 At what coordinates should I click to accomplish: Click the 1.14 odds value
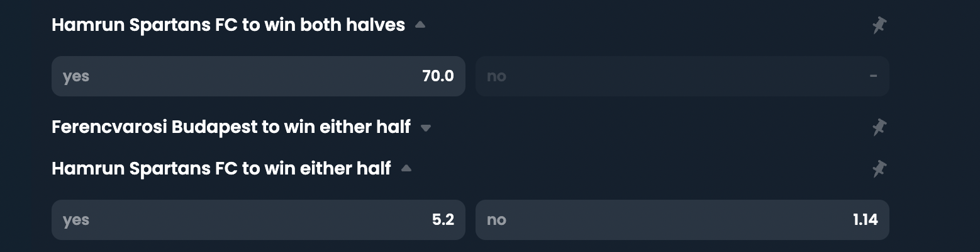click(865, 220)
